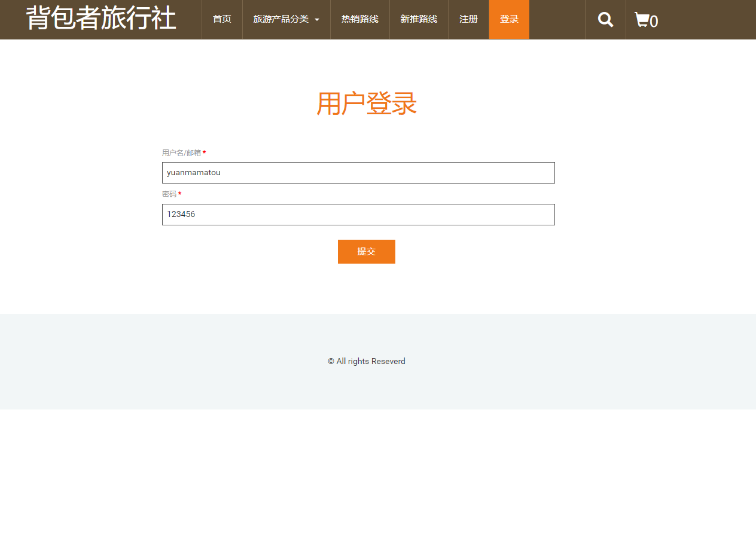Click the caret arrow beside 旅游产品分类
The image size is (756, 544).
[318, 19]
